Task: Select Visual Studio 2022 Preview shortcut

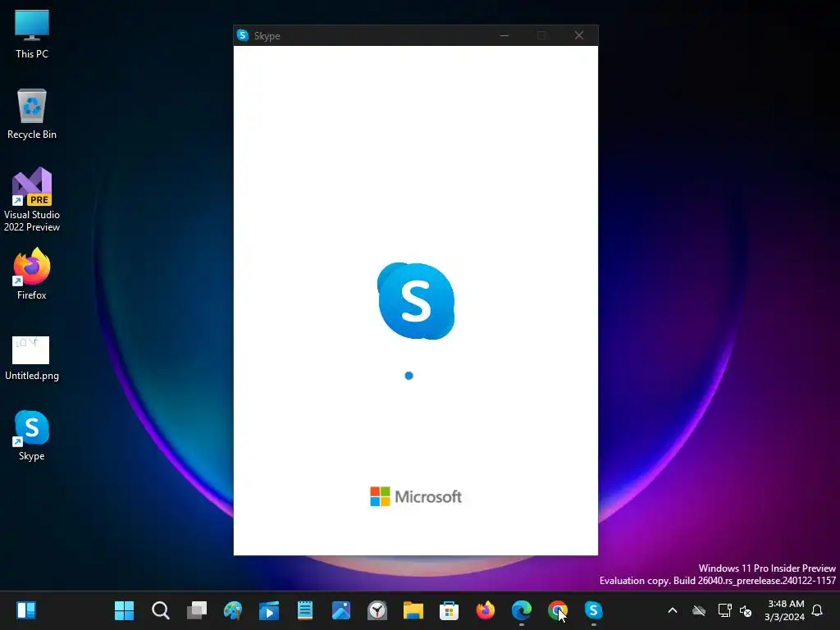Action: pyautogui.click(x=32, y=199)
